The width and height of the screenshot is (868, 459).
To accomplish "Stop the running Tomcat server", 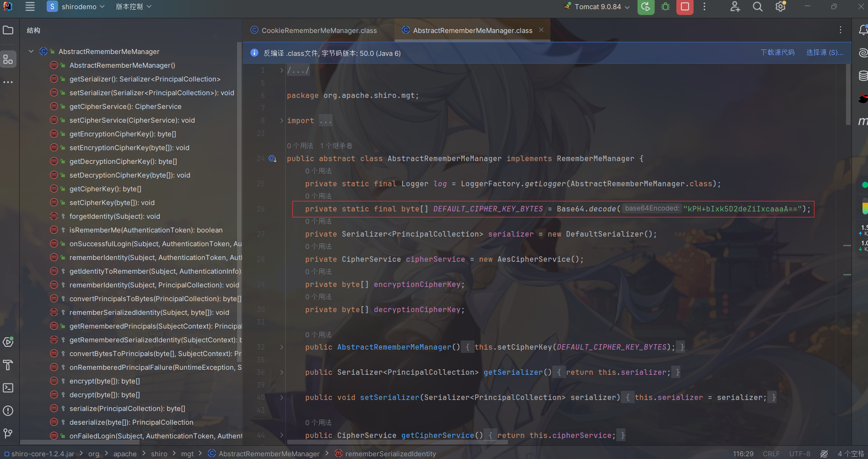I will (685, 7).
